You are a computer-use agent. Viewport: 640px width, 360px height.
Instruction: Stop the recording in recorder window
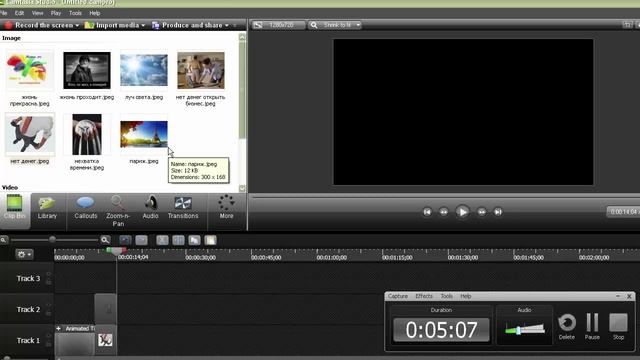618,327
